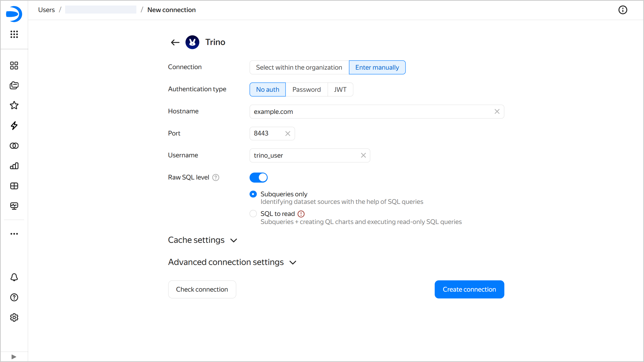This screenshot has height=362, width=644.
Task: Select the Subqueries only radio option
Action: (x=253, y=194)
